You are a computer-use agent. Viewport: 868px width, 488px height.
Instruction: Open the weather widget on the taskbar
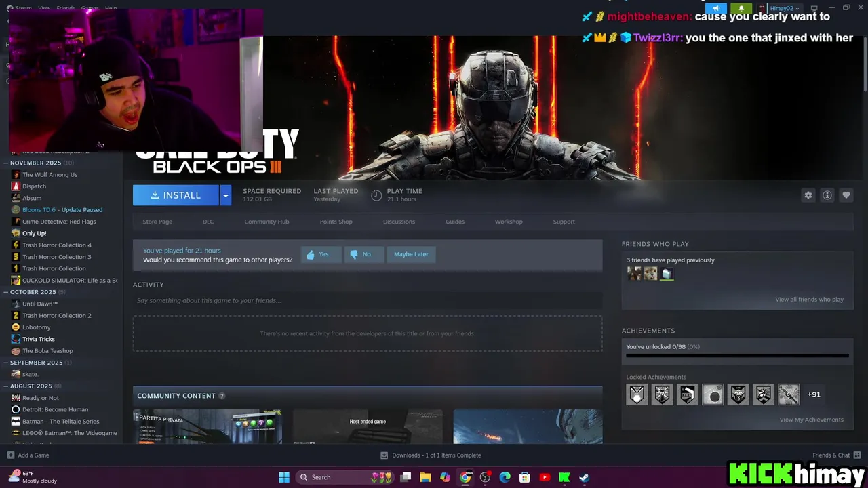33,477
